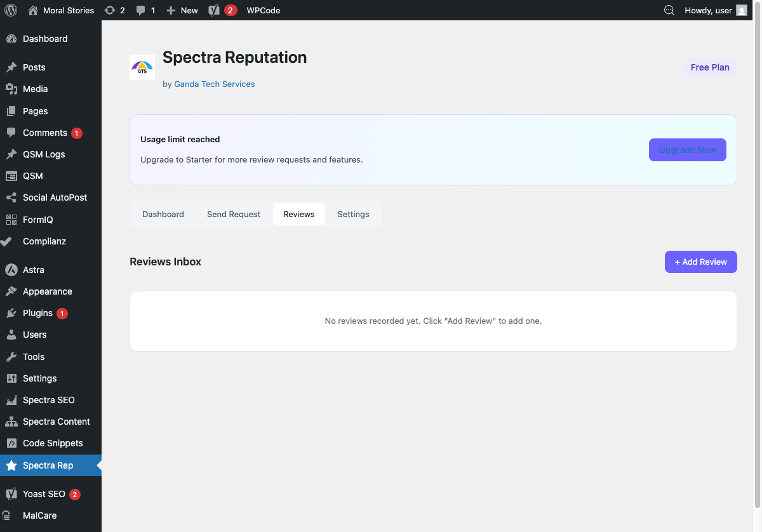The height and width of the screenshot is (532, 762).
Task: Click the 'Spectra Reputation' title
Action: [x=235, y=57]
